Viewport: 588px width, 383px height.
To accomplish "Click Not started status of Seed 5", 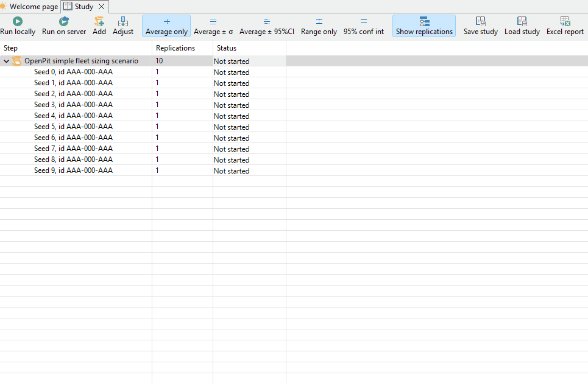I will 232,127.
